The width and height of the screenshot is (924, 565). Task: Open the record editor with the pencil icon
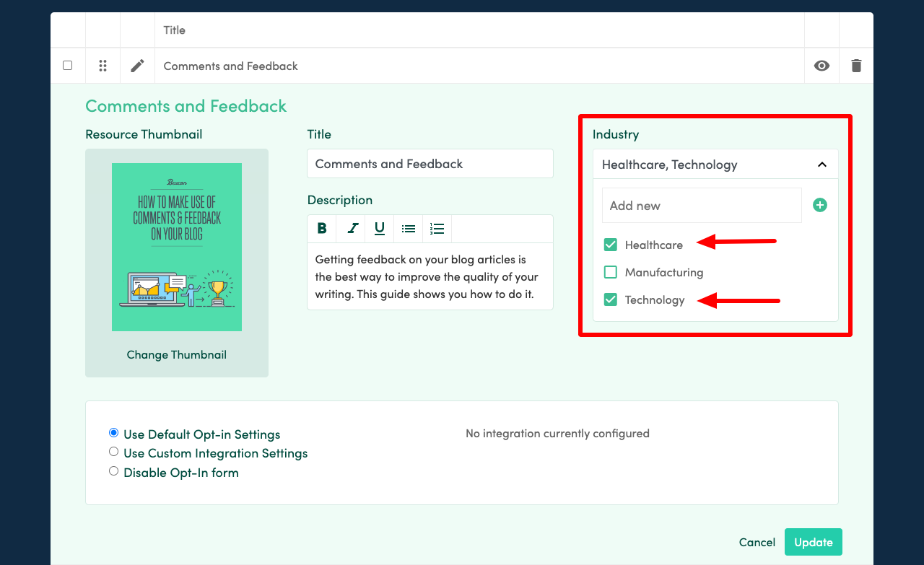coord(137,65)
